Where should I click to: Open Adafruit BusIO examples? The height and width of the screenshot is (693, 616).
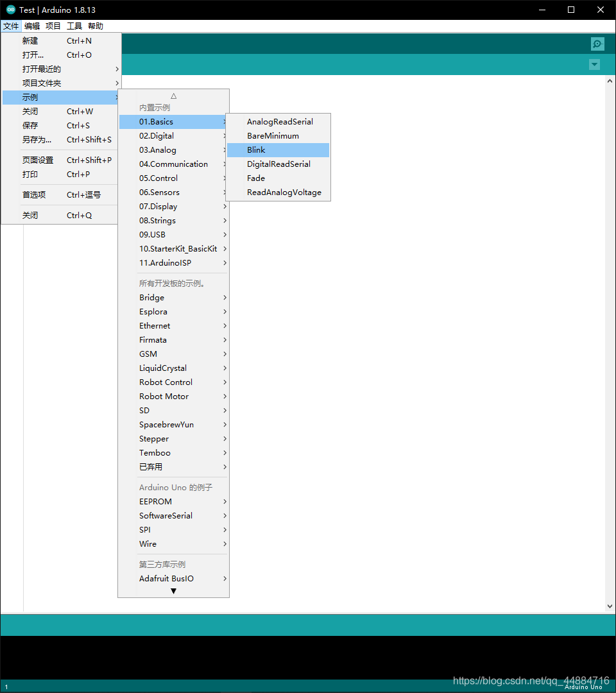tap(174, 579)
